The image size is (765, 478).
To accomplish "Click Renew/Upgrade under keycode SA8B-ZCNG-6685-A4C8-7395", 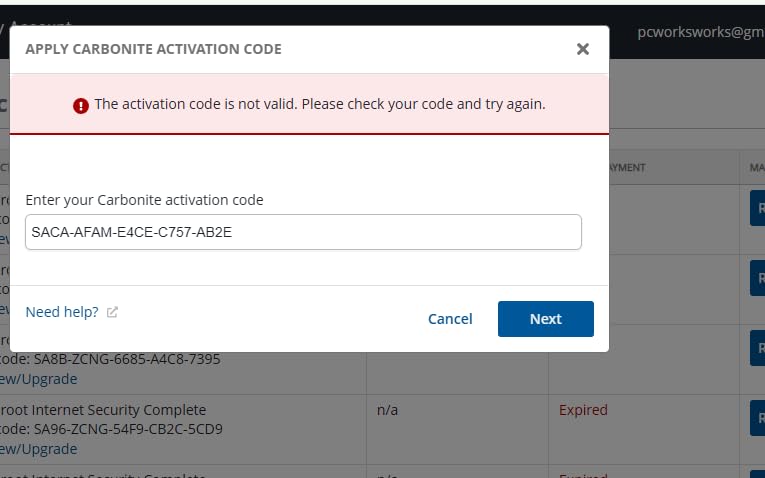I will pos(38,379).
